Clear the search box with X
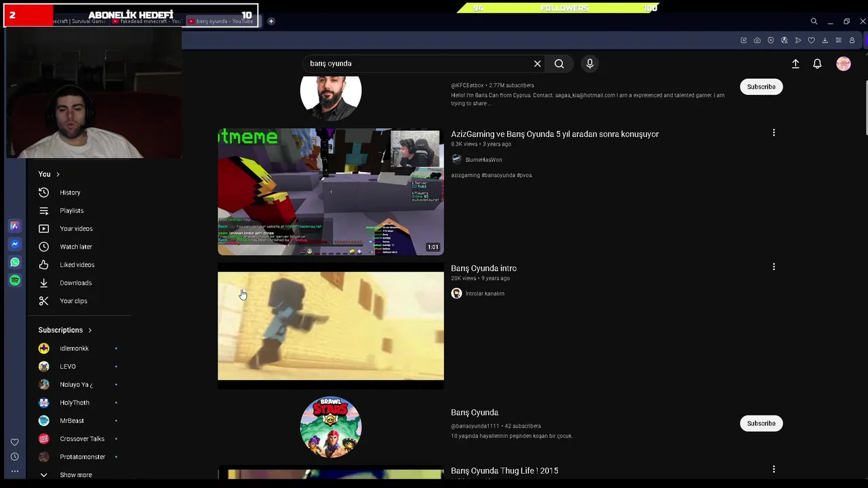This screenshot has height=488, width=868. [x=537, y=64]
